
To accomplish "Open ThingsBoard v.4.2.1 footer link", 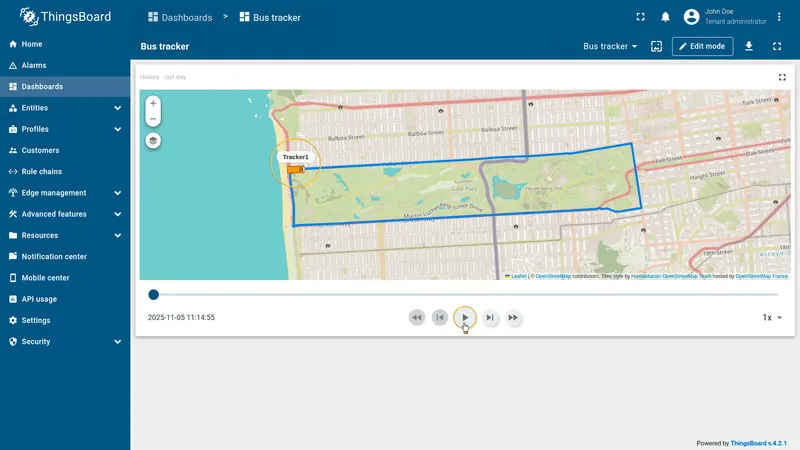I will pos(759,443).
